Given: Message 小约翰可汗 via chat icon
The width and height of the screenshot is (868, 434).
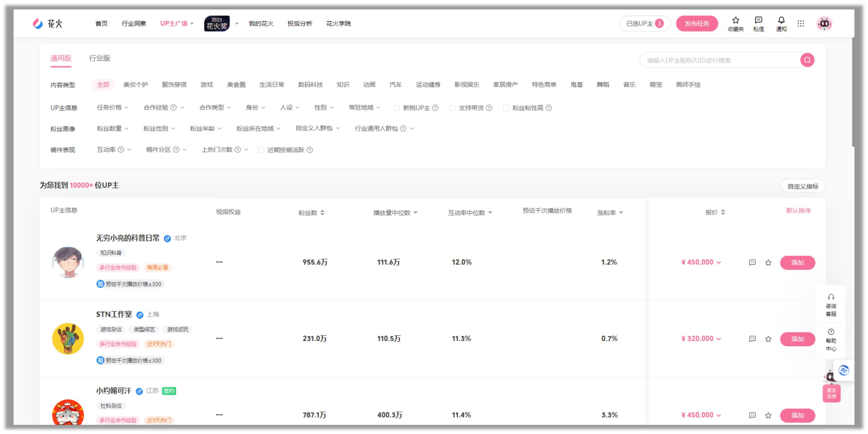Looking at the screenshot, I should tap(752, 415).
